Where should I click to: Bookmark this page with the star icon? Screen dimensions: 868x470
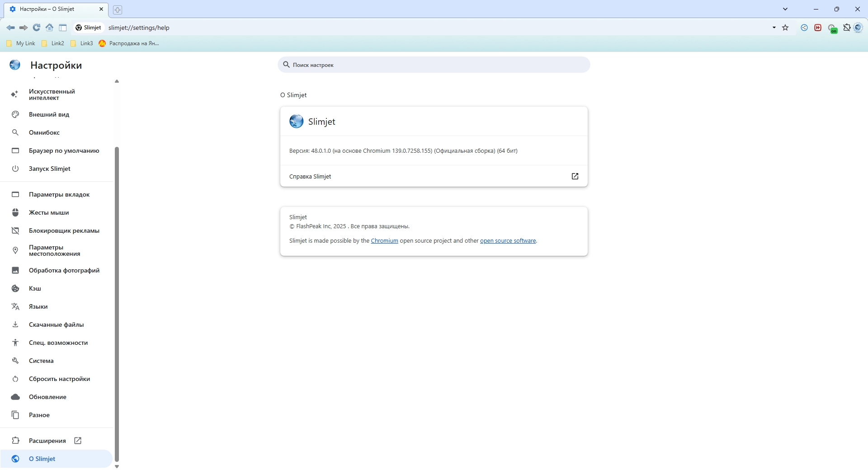(x=785, y=28)
